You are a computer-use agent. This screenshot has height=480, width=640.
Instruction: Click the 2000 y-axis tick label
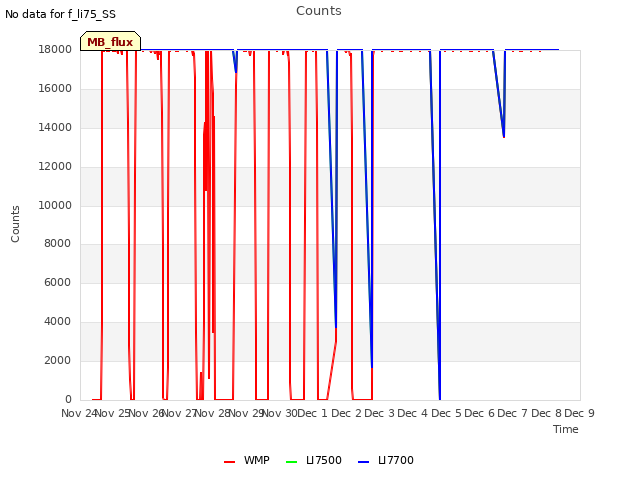point(58,361)
